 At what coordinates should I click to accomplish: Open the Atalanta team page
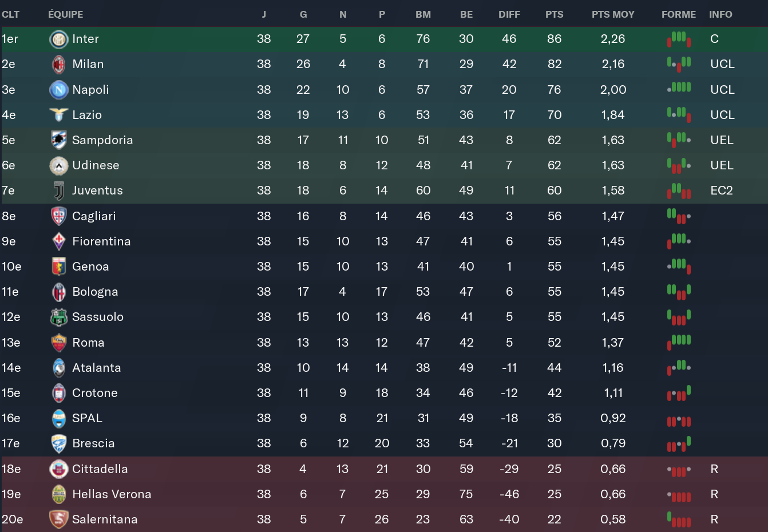click(96, 368)
